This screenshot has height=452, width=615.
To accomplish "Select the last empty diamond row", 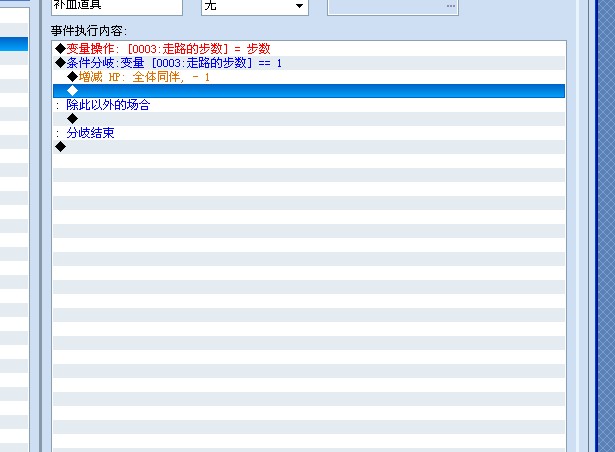I will coord(309,147).
